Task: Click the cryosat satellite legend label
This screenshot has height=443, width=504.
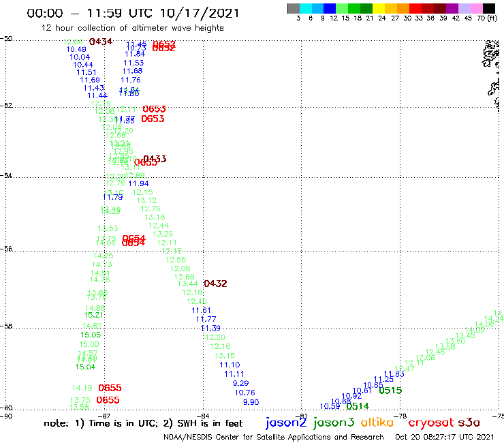Action: [x=430, y=423]
